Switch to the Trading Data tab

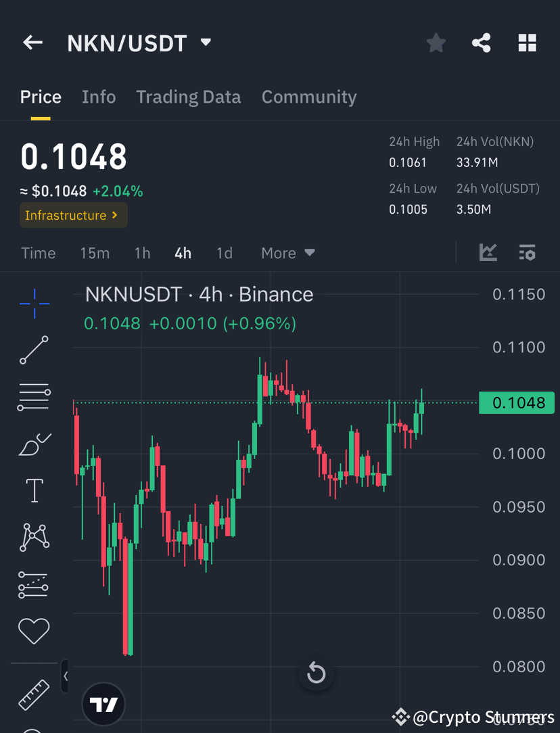pyautogui.click(x=188, y=97)
